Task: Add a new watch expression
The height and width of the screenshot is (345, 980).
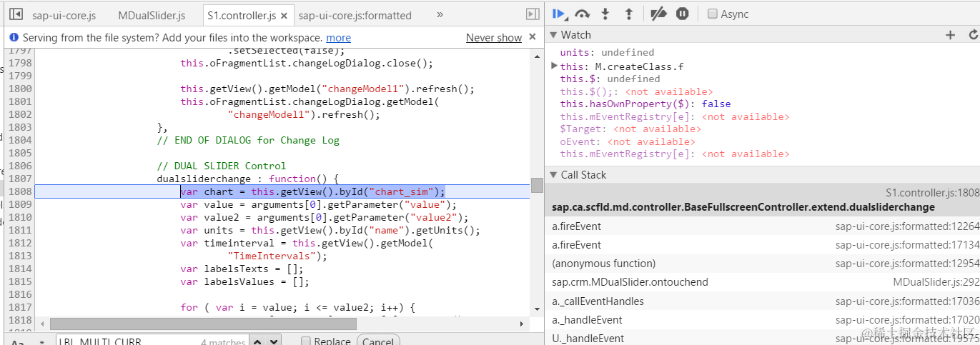Action: (x=950, y=34)
